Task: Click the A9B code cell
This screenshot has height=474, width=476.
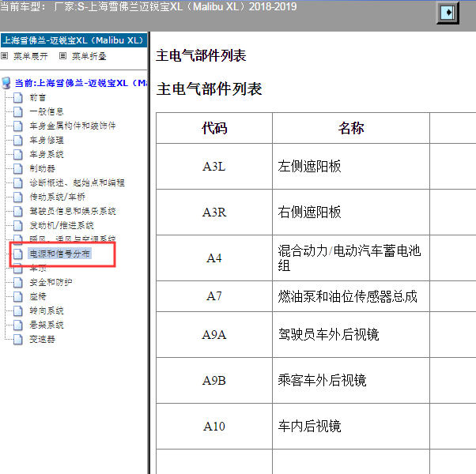Action: coord(214,380)
